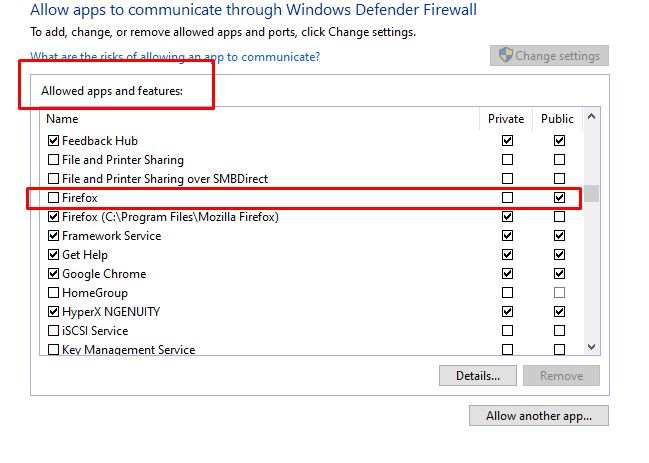The image size is (649, 463).
Task: Click the Private column header
Action: tap(506, 119)
